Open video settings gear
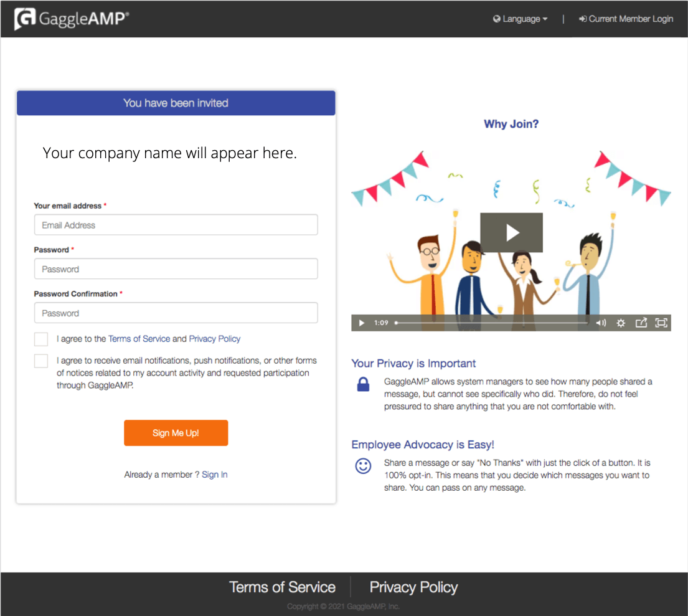 click(621, 323)
